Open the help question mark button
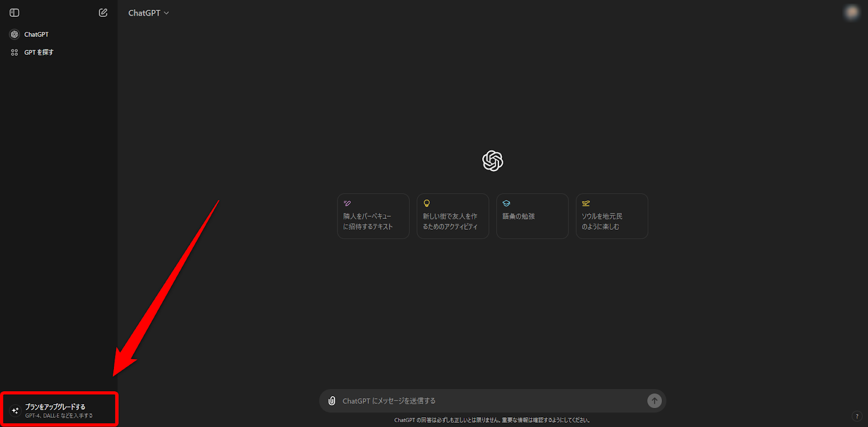 coord(857,416)
